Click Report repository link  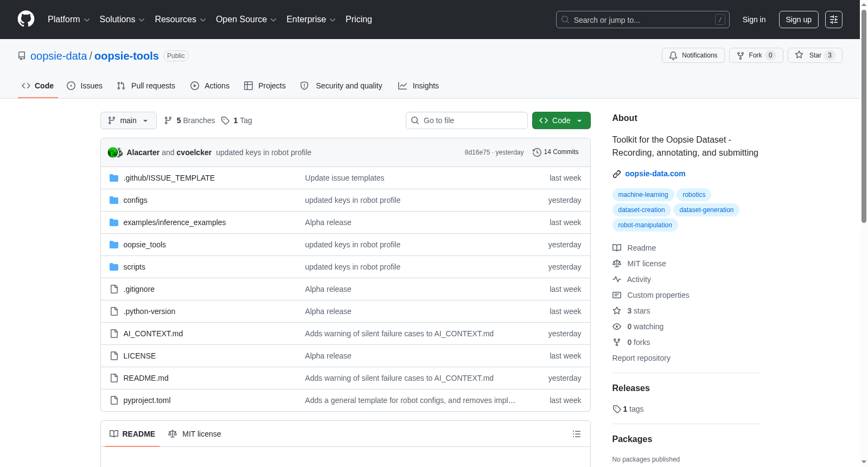(641, 358)
